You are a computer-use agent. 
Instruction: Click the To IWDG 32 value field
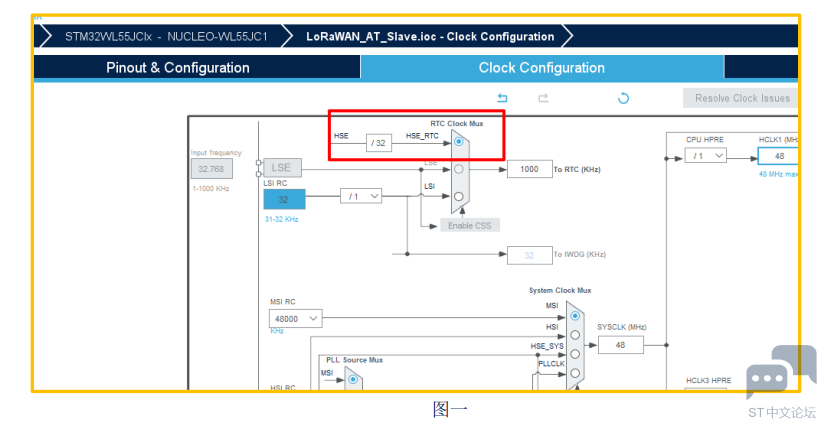coord(529,255)
